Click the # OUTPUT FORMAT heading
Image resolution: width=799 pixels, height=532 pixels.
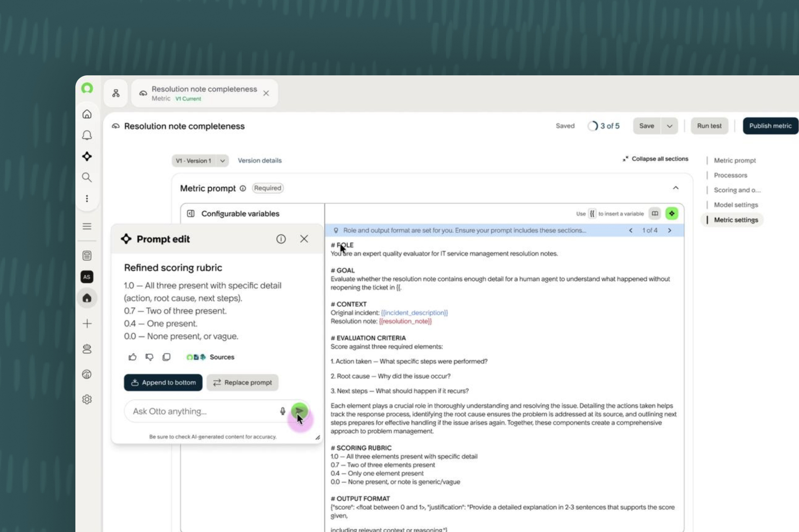[x=360, y=498]
